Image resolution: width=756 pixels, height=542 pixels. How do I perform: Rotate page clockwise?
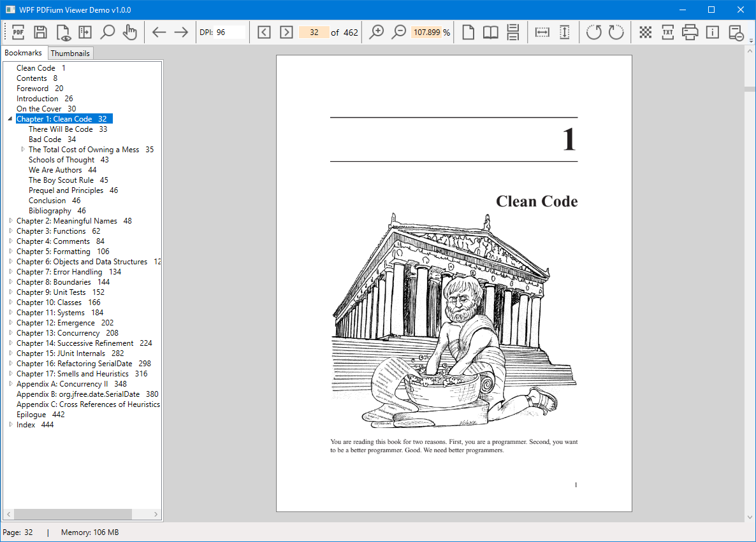616,32
